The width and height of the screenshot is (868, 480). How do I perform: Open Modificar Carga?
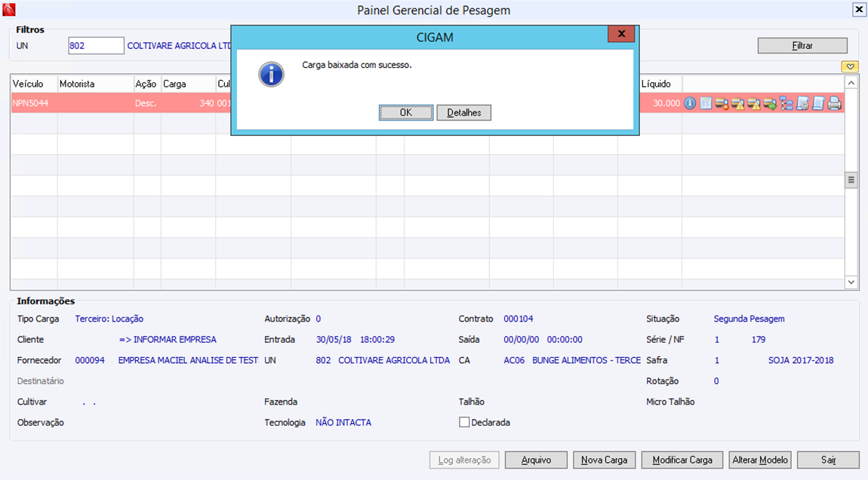(682, 460)
